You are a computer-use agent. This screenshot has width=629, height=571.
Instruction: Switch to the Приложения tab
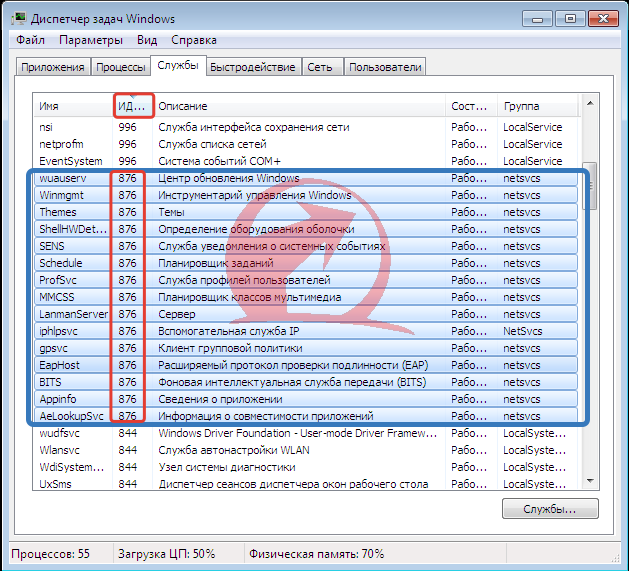(x=53, y=67)
